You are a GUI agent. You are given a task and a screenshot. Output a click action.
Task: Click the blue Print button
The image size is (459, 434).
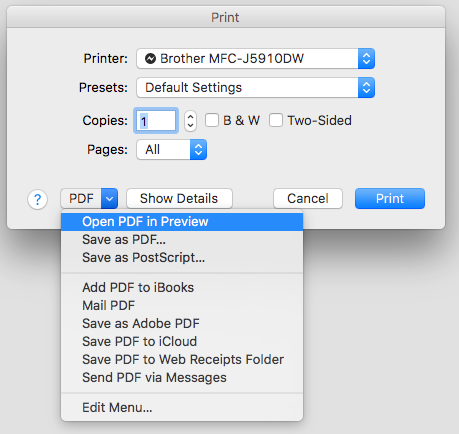point(390,199)
